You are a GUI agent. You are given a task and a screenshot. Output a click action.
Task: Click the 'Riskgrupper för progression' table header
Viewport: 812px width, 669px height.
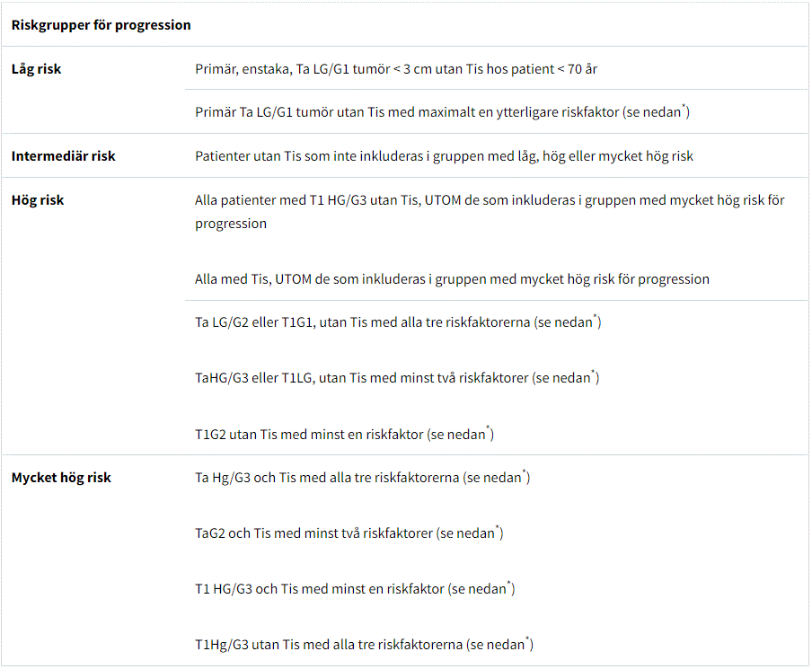coord(101,25)
